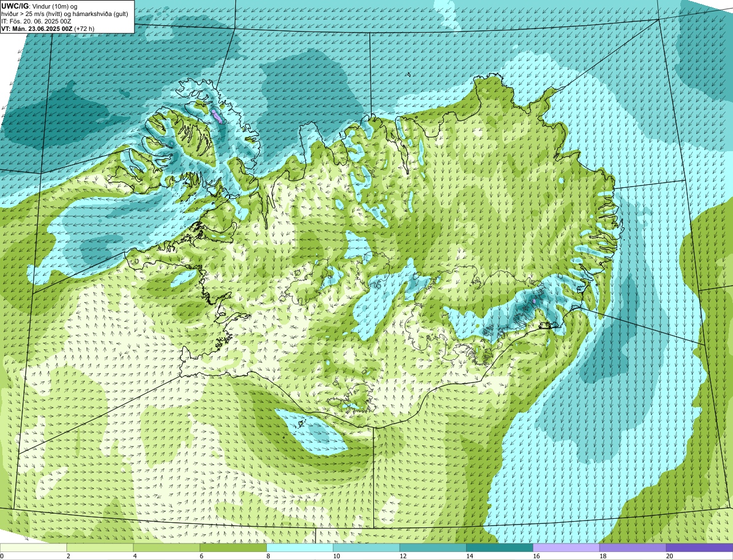The image size is (733, 560).
Task: Click the 10–12 m/s turquoise legend swatch
Action: point(366,547)
